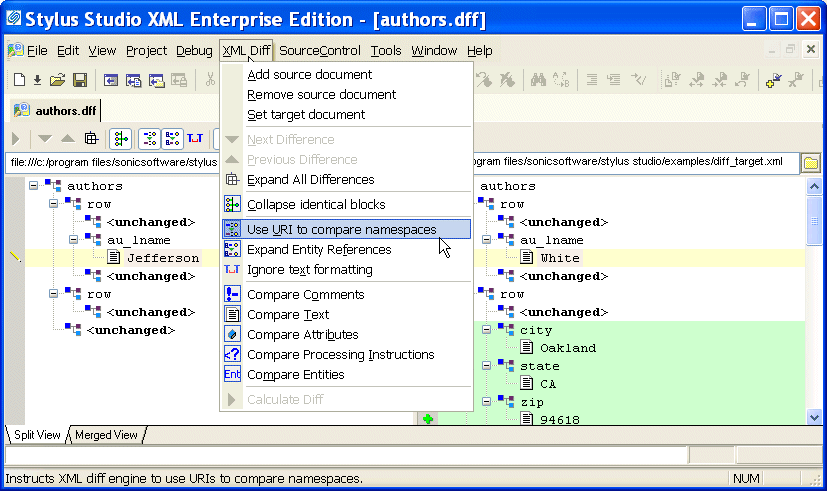Collapse the city node in right pane
Screen dimensions: 827x491
tap(487, 330)
